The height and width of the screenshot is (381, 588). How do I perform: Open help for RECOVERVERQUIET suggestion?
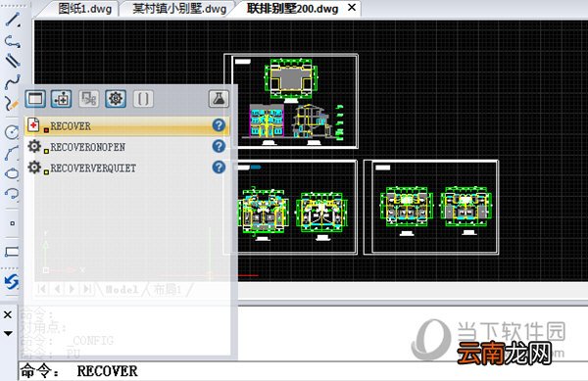(219, 167)
